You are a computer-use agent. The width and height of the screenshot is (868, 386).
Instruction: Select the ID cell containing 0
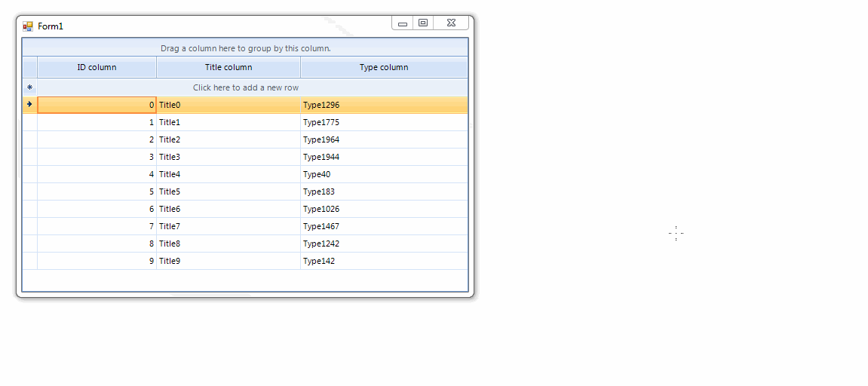tap(97, 105)
